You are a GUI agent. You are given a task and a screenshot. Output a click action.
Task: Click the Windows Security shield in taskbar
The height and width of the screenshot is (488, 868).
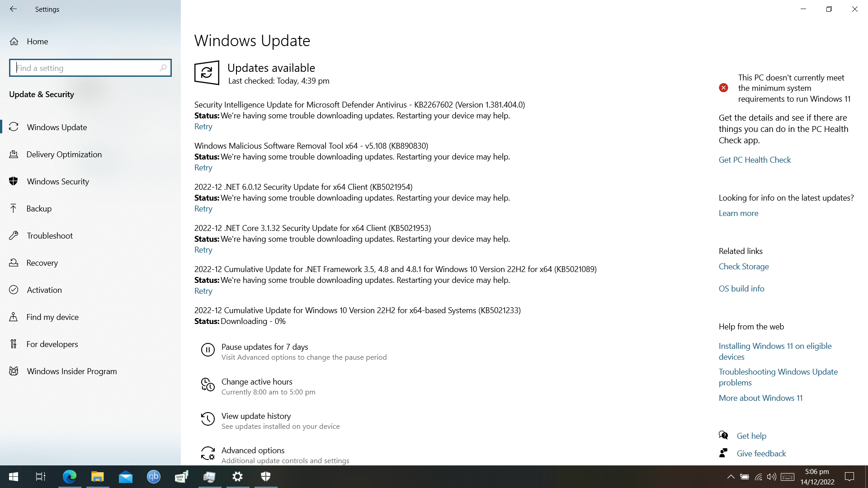[266, 476]
